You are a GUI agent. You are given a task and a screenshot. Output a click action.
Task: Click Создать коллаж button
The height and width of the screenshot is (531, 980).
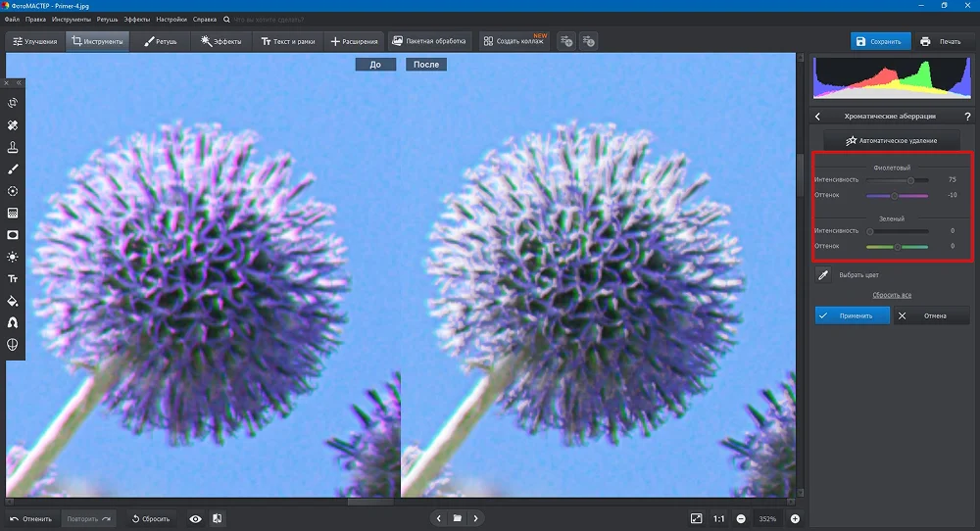coord(514,41)
